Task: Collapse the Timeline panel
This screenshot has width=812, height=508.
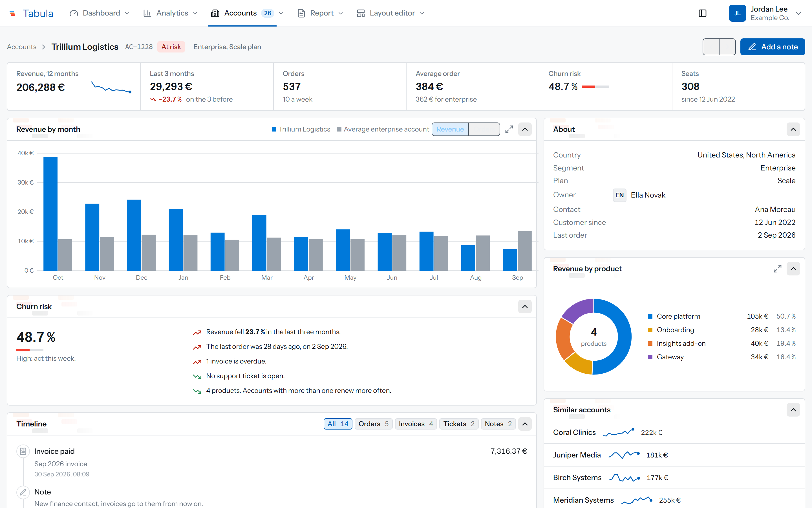Action: (525, 424)
